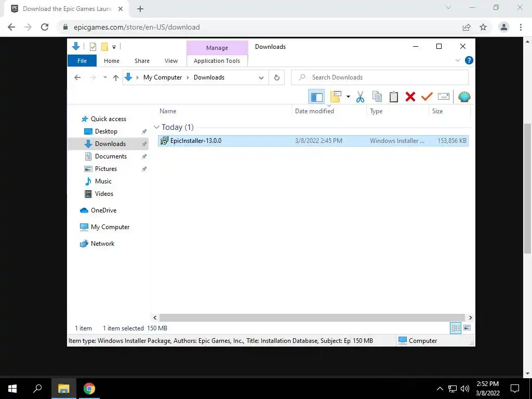This screenshot has height=399, width=532.
Task: Click the Chrome address bar URL
Action: click(137, 27)
